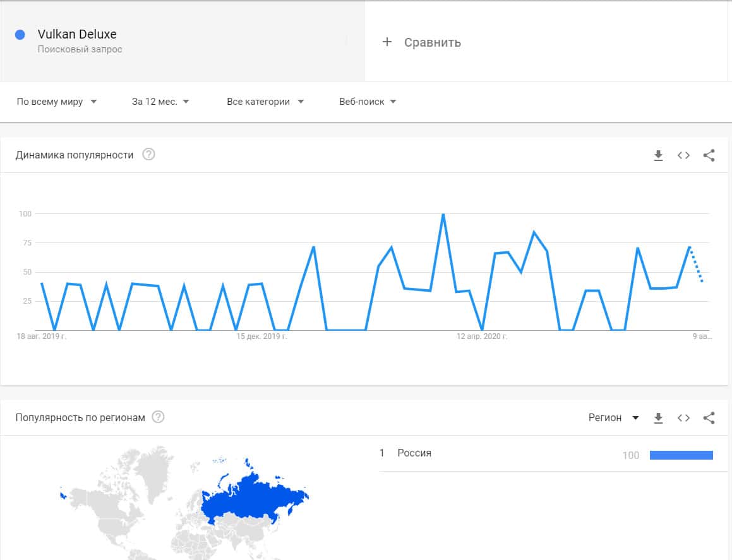Download the regional popularity data
Image resolution: width=732 pixels, height=560 pixels.
658,417
